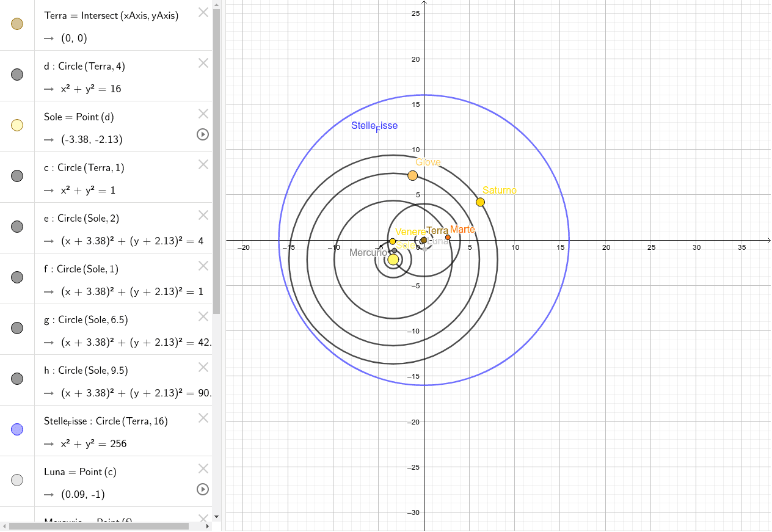Toggle visibility of circle f
Viewport: 772px width, 532px height.
tap(17, 277)
